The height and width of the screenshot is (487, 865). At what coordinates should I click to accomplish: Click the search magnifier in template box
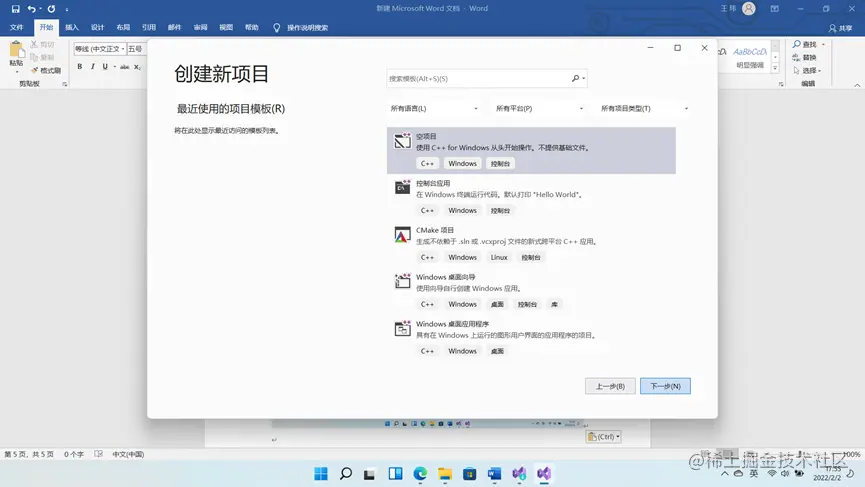pyautogui.click(x=575, y=78)
